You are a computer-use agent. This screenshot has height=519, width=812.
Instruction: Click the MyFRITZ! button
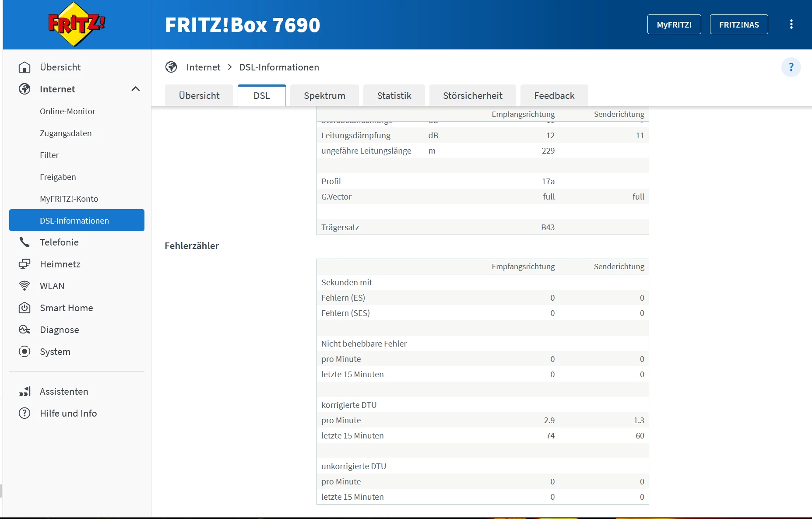point(674,25)
